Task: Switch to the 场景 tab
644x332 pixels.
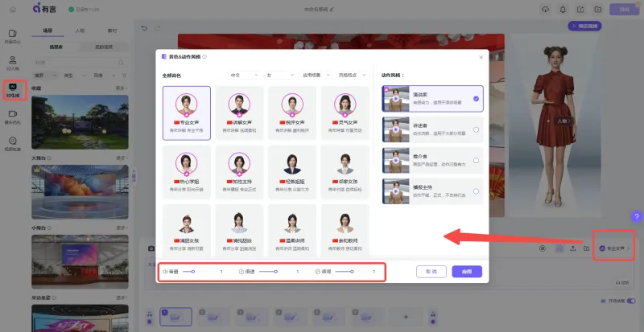Action: (47, 31)
